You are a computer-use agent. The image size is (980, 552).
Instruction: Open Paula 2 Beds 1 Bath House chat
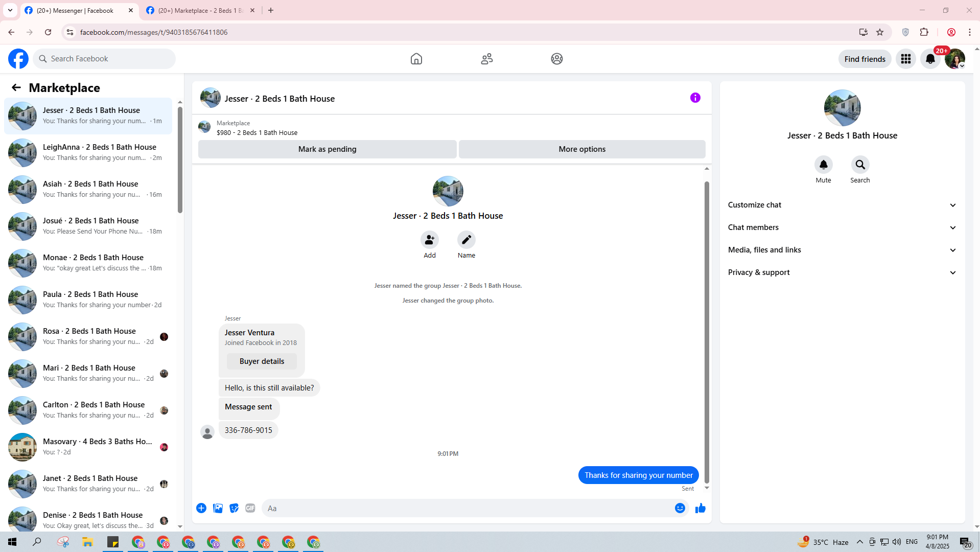(88, 300)
